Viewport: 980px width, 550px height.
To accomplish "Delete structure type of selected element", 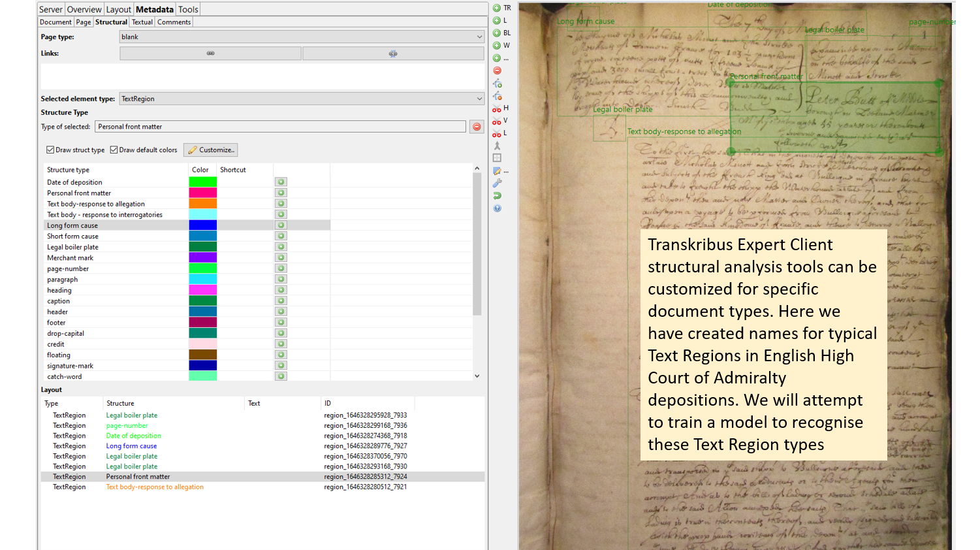I will [x=477, y=127].
